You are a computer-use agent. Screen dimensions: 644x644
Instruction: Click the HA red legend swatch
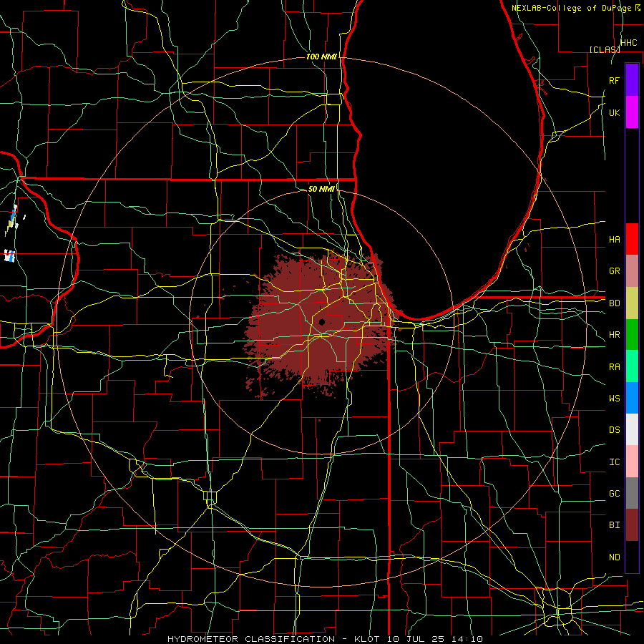click(x=632, y=239)
